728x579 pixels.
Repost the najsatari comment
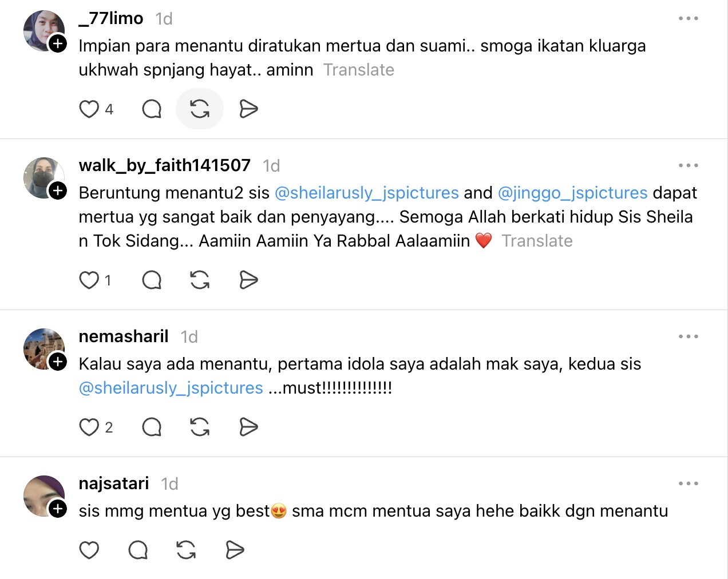click(186, 550)
